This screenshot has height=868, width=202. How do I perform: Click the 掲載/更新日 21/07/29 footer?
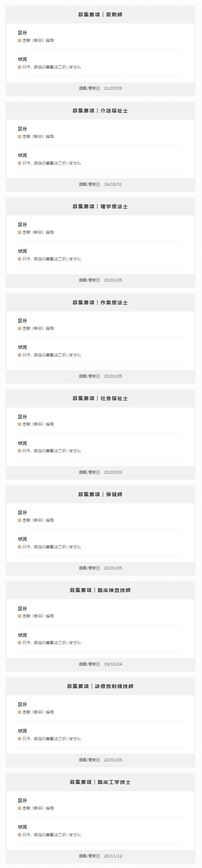tap(100, 88)
